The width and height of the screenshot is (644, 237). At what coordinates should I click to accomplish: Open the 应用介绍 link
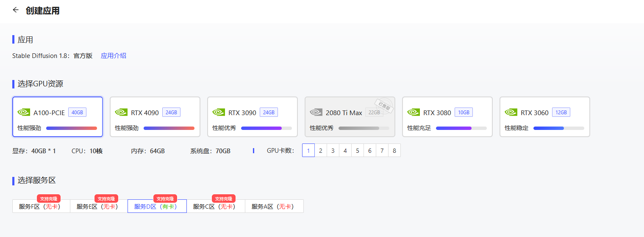(114, 55)
